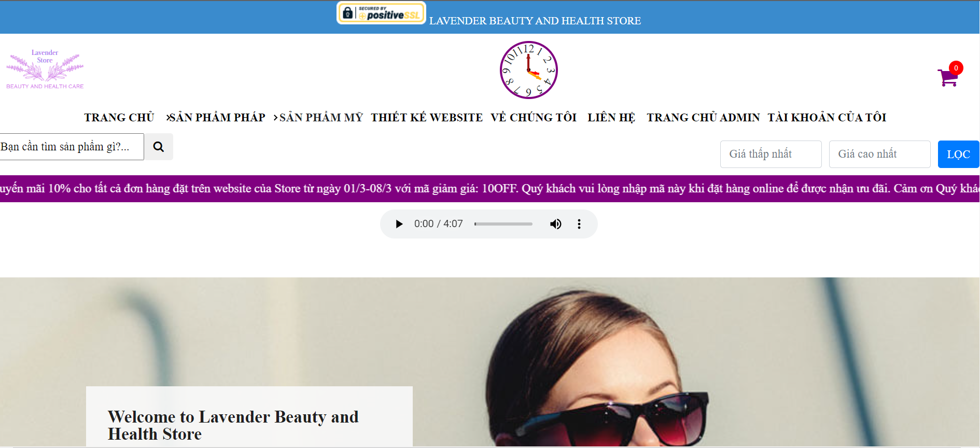The image size is (980, 448).
Task: Open Tài Khoản Của Tôi
Action: tap(827, 118)
